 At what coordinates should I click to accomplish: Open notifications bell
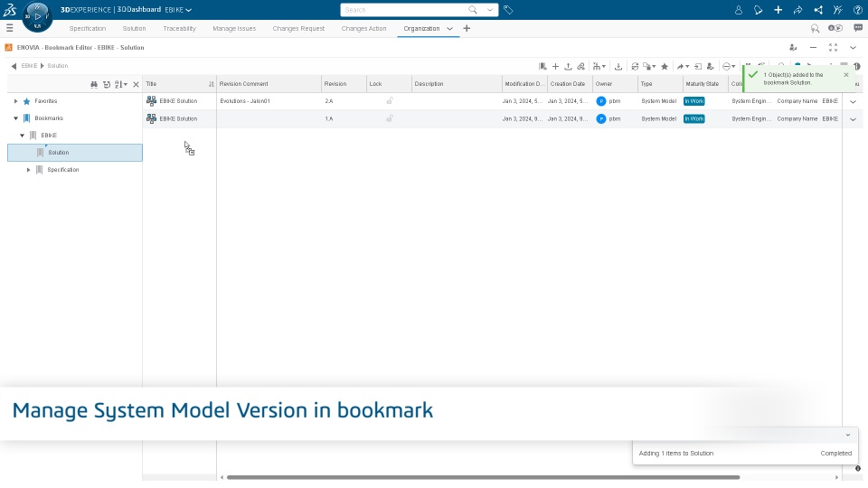click(x=758, y=10)
